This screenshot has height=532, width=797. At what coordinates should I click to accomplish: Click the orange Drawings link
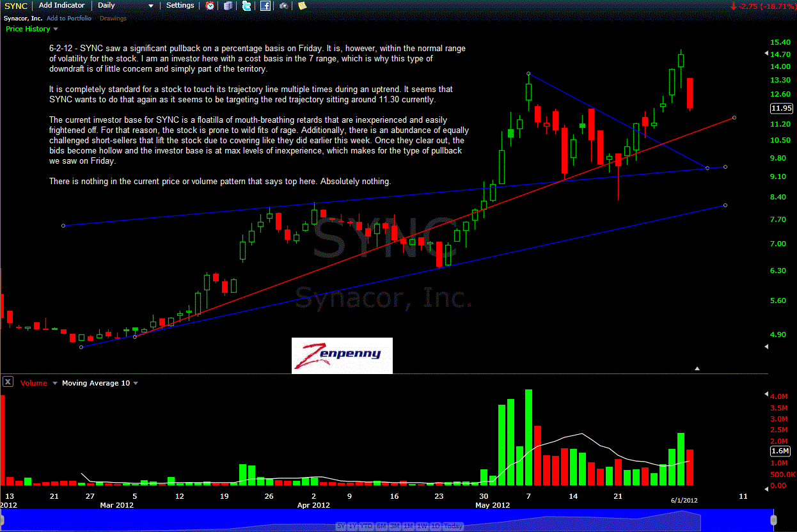tap(113, 19)
